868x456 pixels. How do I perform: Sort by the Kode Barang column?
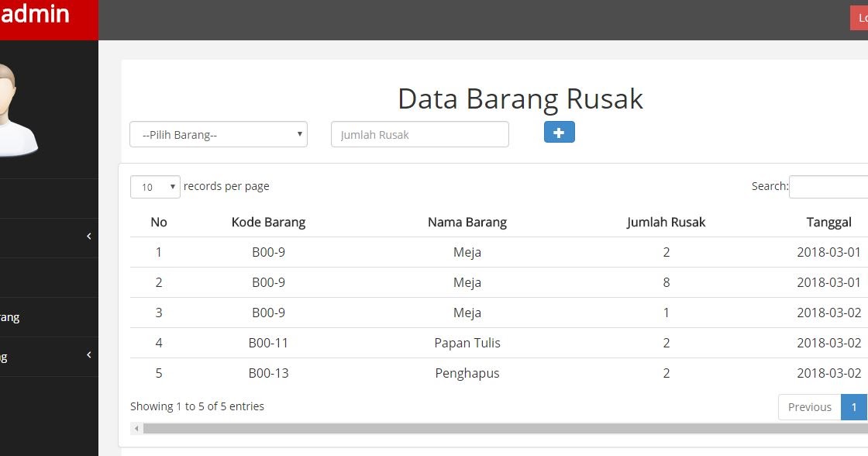point(268,222)
